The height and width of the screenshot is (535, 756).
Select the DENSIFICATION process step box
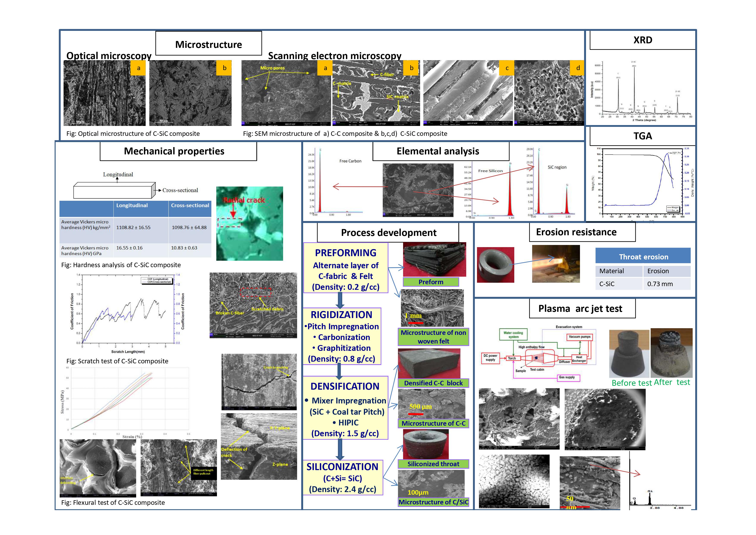click(345, 408)
